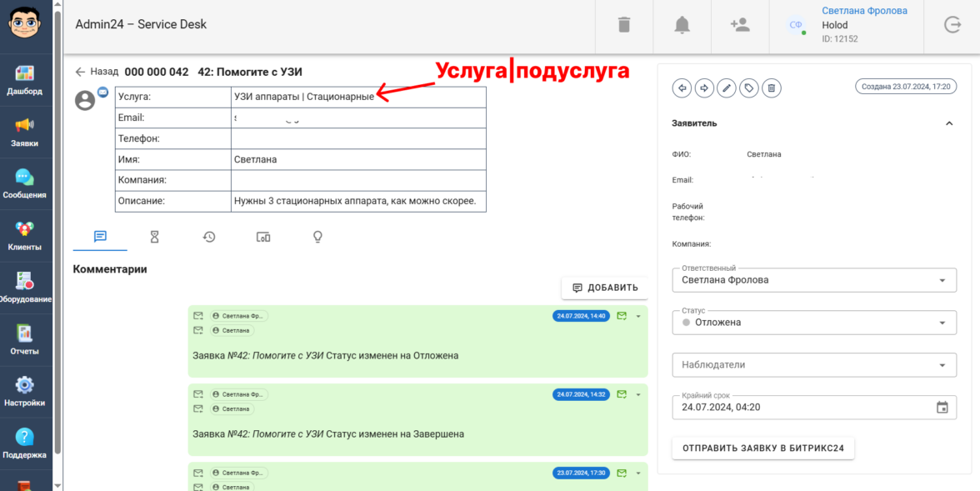Click the Светлана Фр... chip on 14:40 comment
Screen dimensions: 980x491
pyautogui.click(x=238, y=316)
